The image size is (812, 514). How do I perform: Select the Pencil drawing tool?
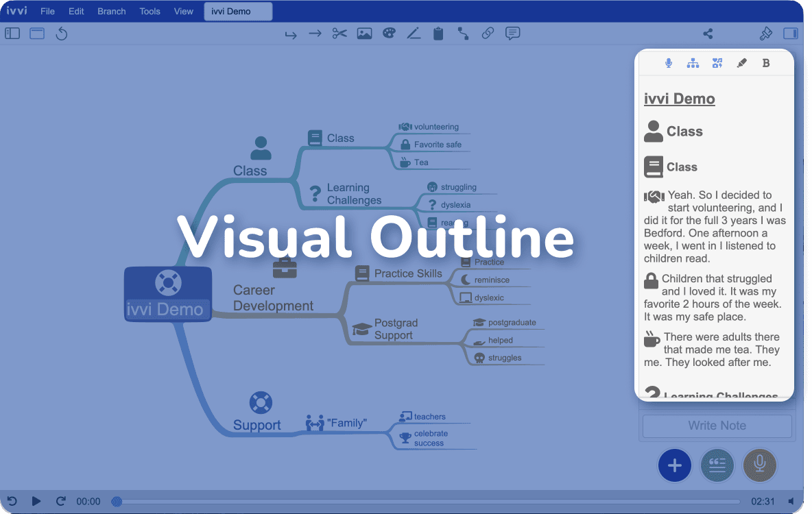tap(414, 33)
